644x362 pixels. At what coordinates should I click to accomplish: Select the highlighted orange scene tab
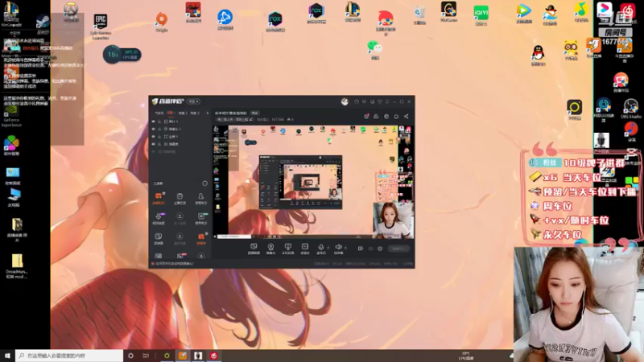tap(171, 113)
